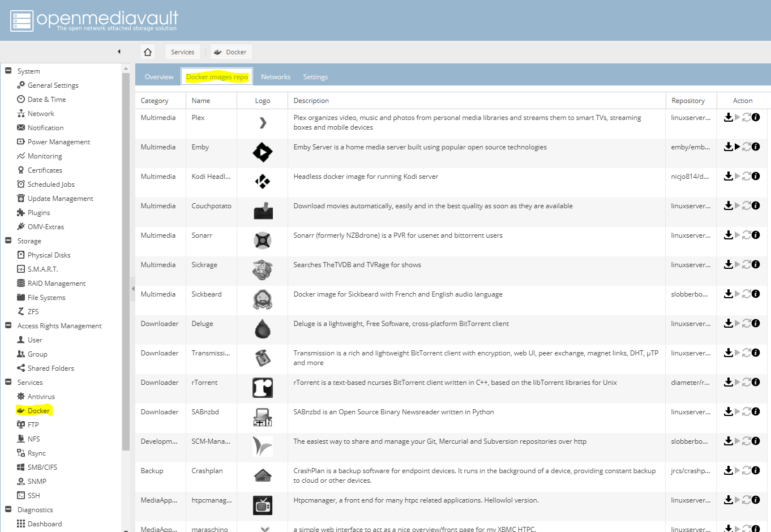Image resolution: width=771 pixels, height=532 pixels.
Task: Sort by the Repository column header
Action: click(691, 101)
